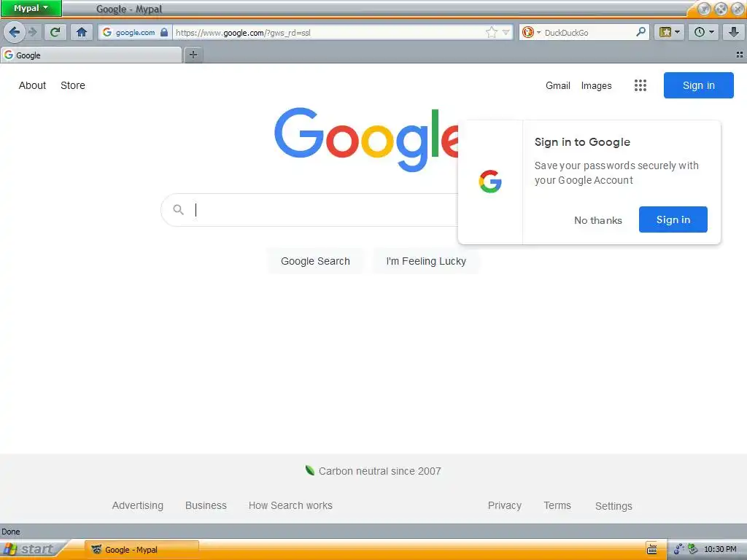Select the Google tab
This screenshot has width=747, height=560.
[91, 55]
